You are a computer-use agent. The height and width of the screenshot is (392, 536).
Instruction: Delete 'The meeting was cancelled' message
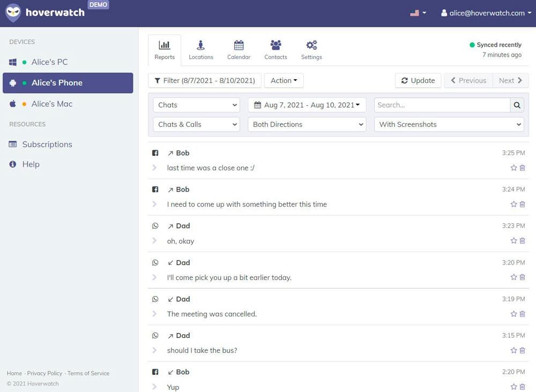pyautogui.click(x=522, y=314)
